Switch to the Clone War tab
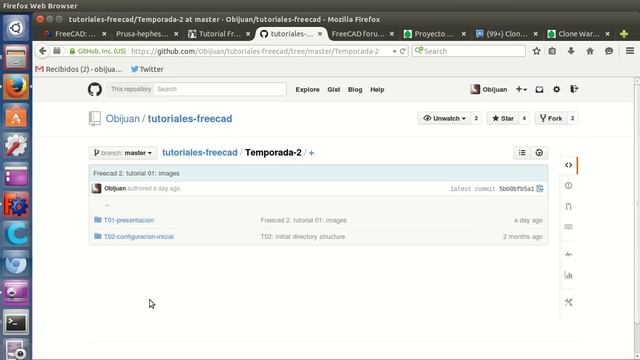The image size is (640, 360). point(578,34)
